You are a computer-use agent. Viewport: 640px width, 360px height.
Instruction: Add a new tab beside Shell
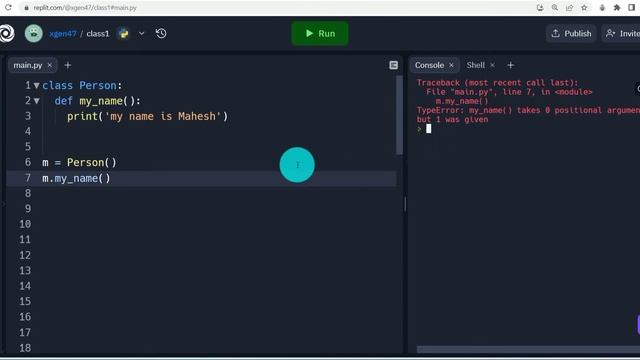(510, 65)
